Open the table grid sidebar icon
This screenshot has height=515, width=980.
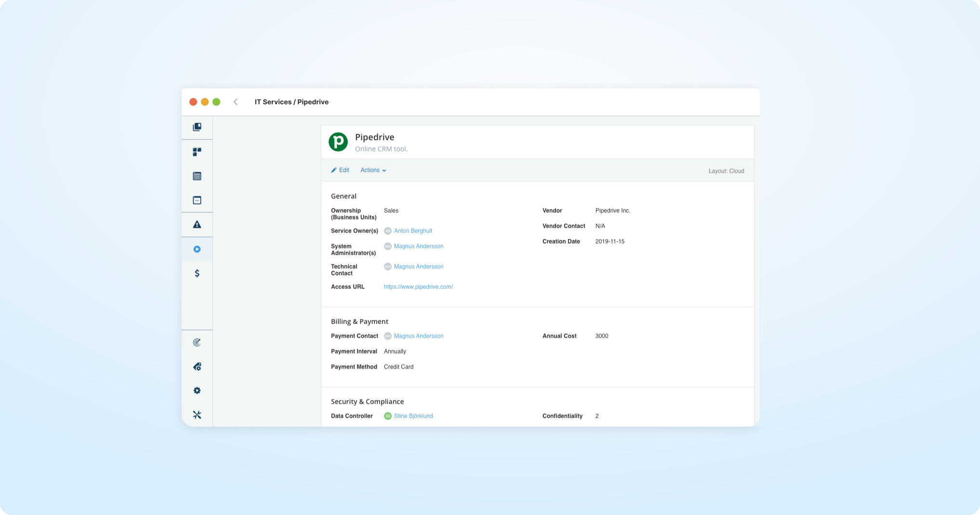pyautogui.click(x=197, y=176)
